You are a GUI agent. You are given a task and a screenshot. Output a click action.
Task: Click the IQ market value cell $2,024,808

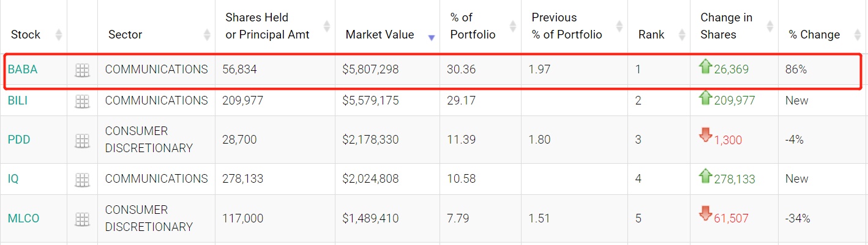pyautogui.click(x=370, y=179)
